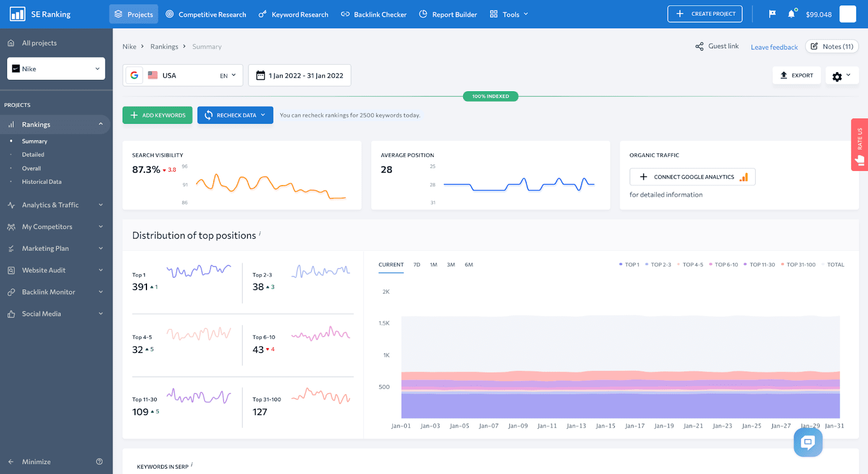The height and width of the screenshot is (474, 868).
Task: Click the flag icon in top bar
Action: click(x=772, y=14)
